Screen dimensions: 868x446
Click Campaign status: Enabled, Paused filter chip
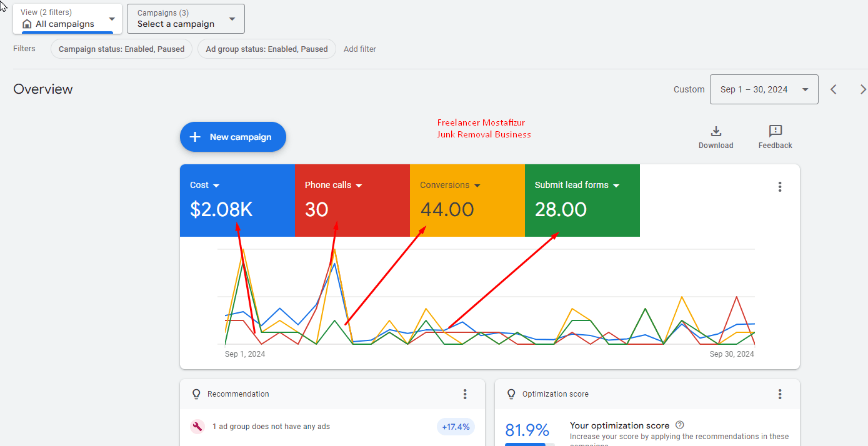click(121, 49)
